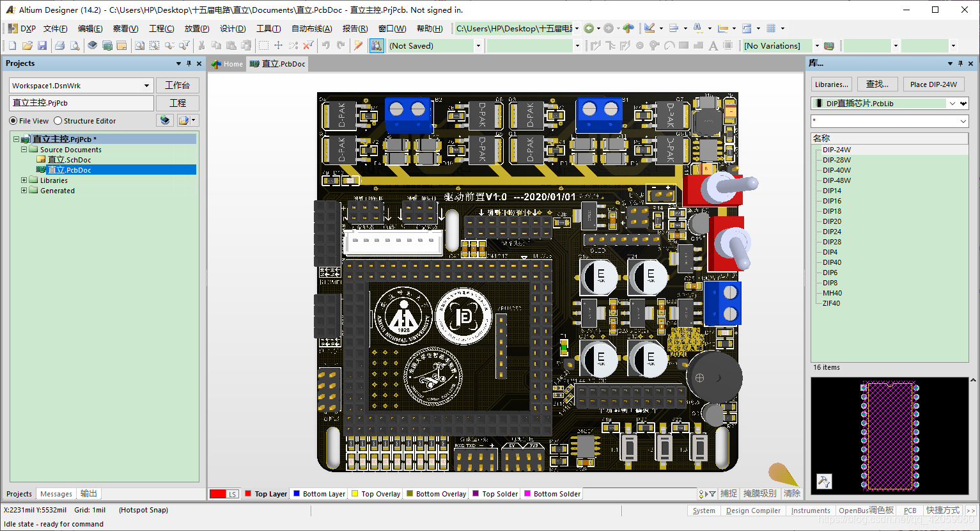Open the No Variations dropdown arrow

[816, 46]
